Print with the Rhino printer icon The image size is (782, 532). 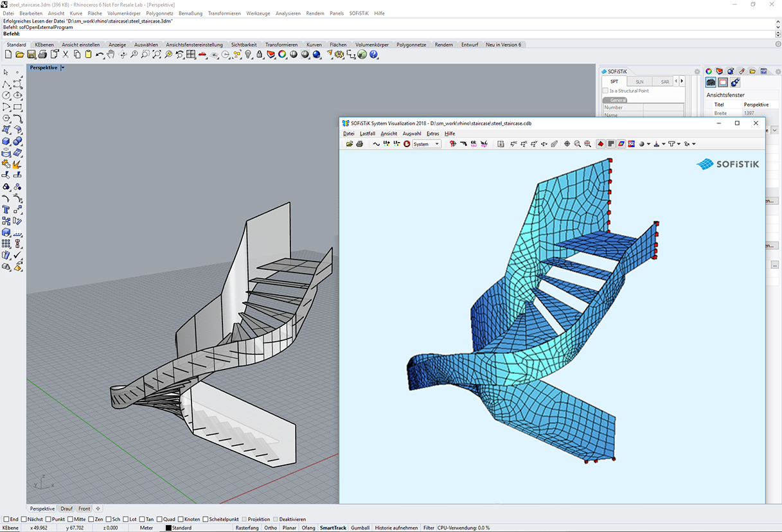[42, 55]
